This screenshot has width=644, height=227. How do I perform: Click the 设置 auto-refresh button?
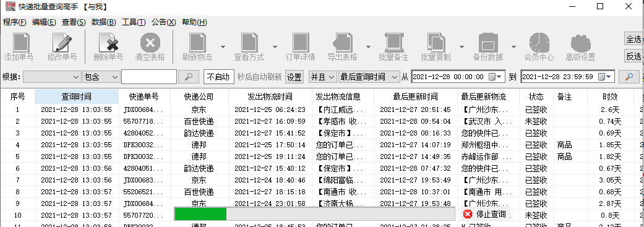[294, 77]
